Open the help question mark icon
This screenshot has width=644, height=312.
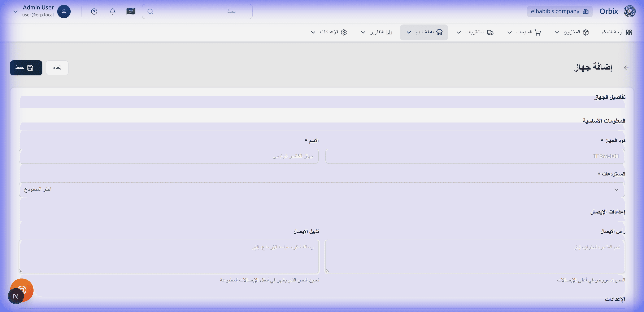coord(94,11)
